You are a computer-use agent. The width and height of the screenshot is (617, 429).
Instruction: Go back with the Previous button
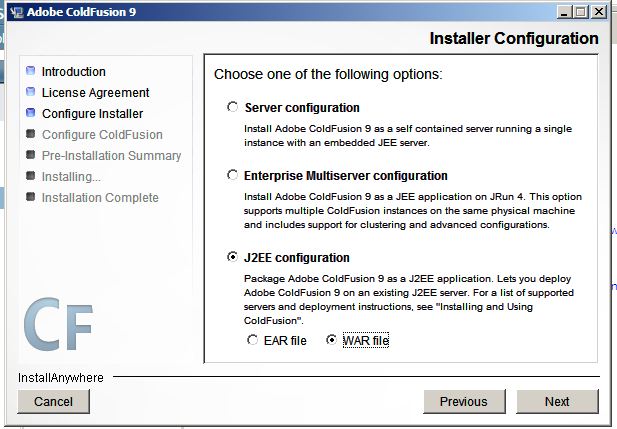(x=463, y=401)
